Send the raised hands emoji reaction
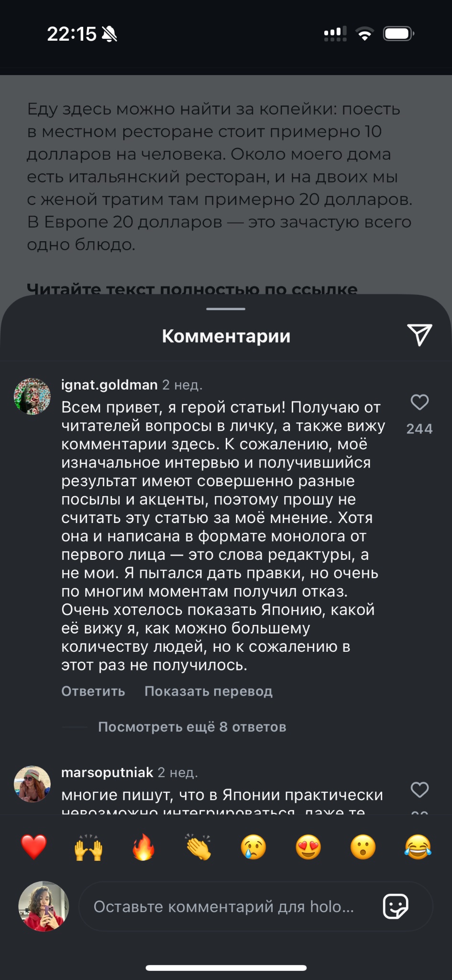The width and height of the screenshot is (452, 980). 88,847
